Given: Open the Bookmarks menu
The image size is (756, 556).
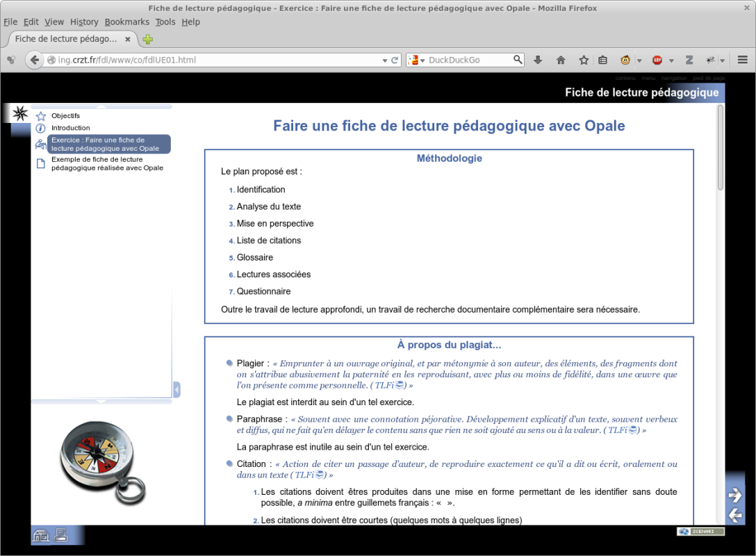Looking at the screenshot, I should (126, 22).
